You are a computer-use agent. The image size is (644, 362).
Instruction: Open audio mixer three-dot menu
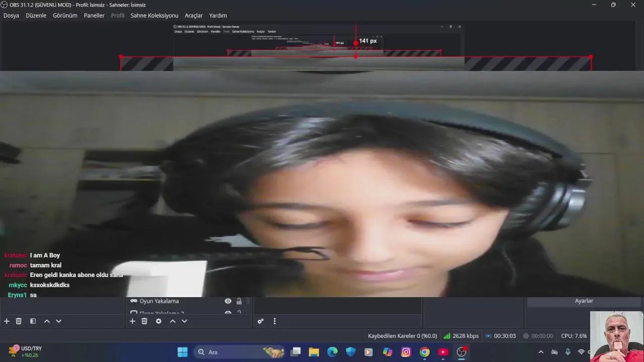[x=274, y=321]
